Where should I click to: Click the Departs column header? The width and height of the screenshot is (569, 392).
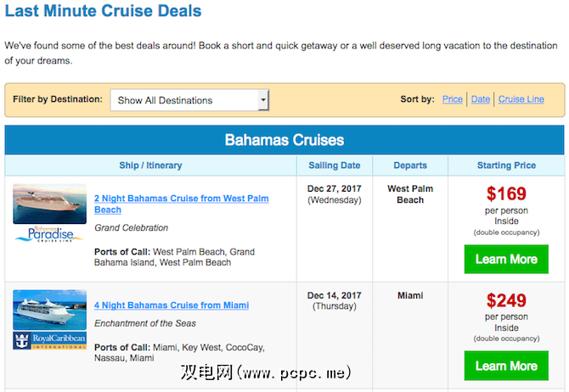[410, 165]
